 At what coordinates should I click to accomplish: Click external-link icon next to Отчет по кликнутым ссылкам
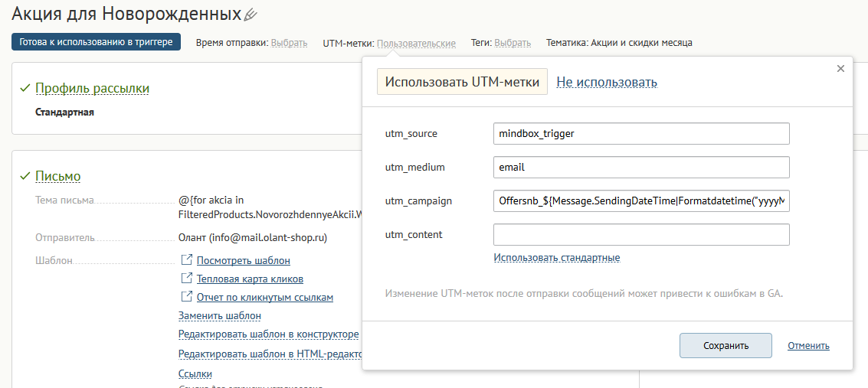pyautogui.click(x=187, y=297)
